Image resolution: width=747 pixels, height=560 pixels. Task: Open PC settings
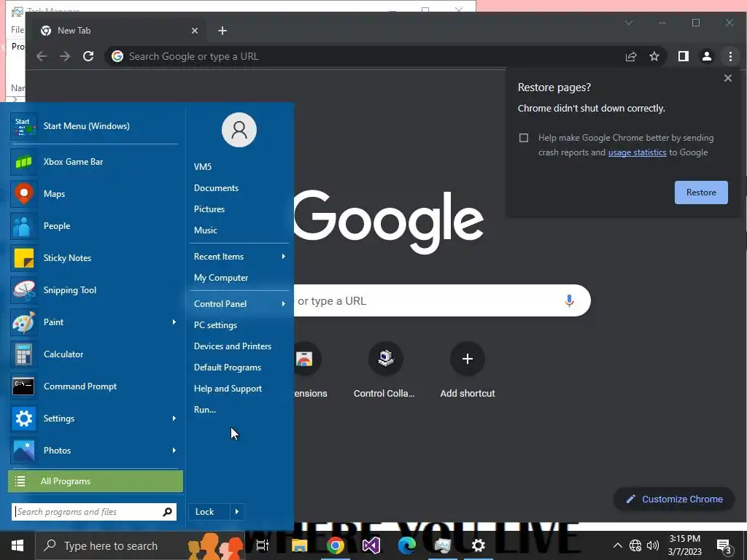(215, 325)
